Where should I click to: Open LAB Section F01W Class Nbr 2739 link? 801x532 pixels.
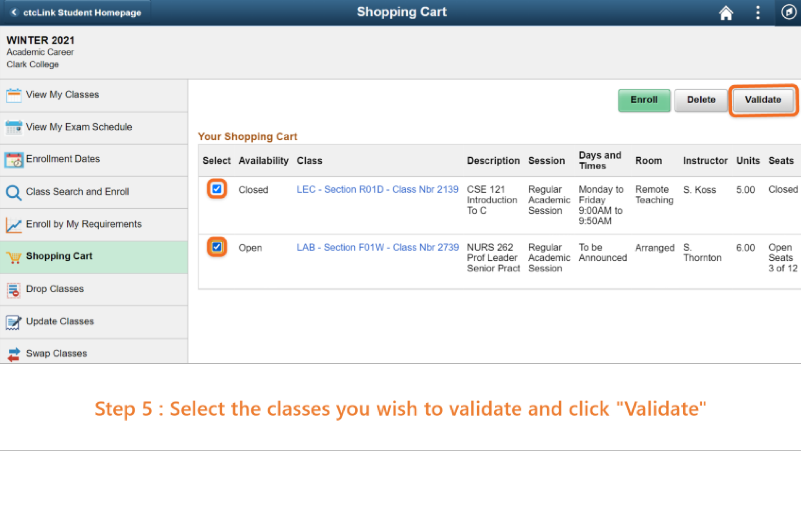[377, 247]
